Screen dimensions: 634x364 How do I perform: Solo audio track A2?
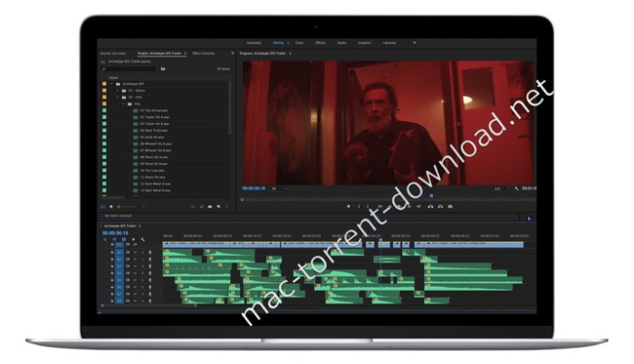tap(142, 259)
